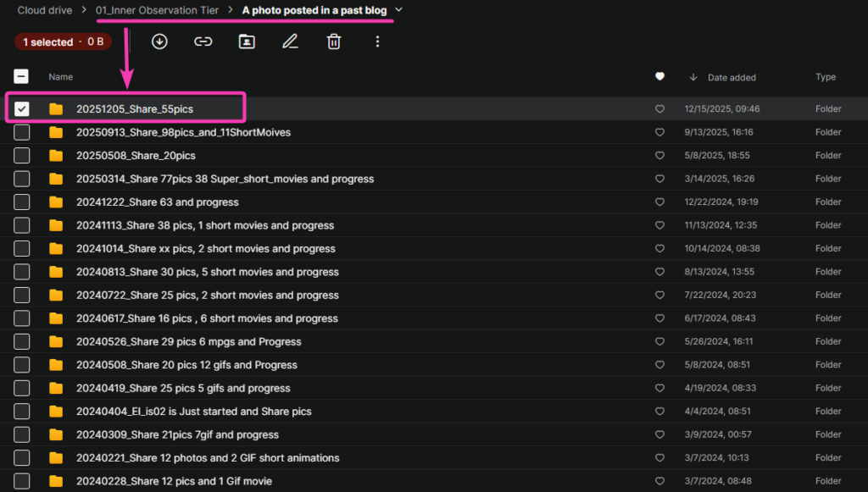Navigate to 01_Inner Observation Tier breadcrumb
The height and width of the screenshot is (492, 868).
tap(157, 10)
